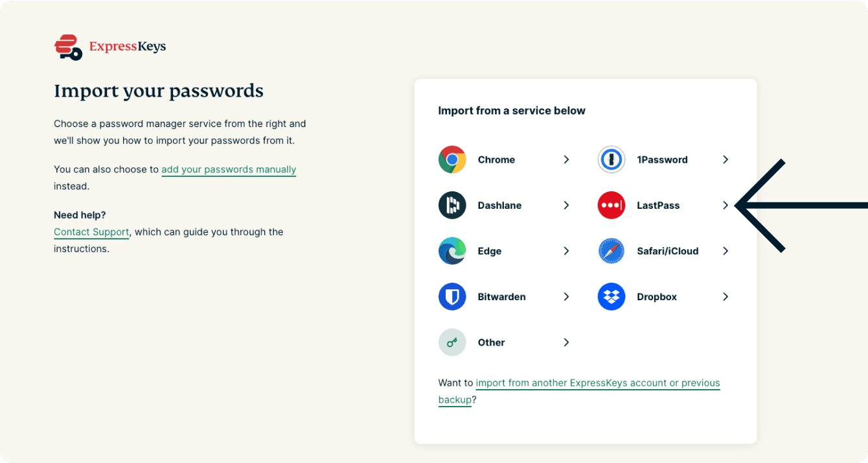Expand the Other option chevron
868x463 pixels.
point(566,342)
